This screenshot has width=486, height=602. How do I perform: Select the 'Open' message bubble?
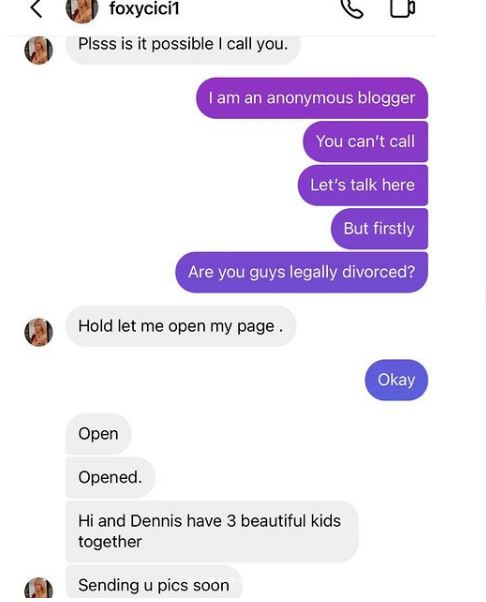[x=98, y=434]
